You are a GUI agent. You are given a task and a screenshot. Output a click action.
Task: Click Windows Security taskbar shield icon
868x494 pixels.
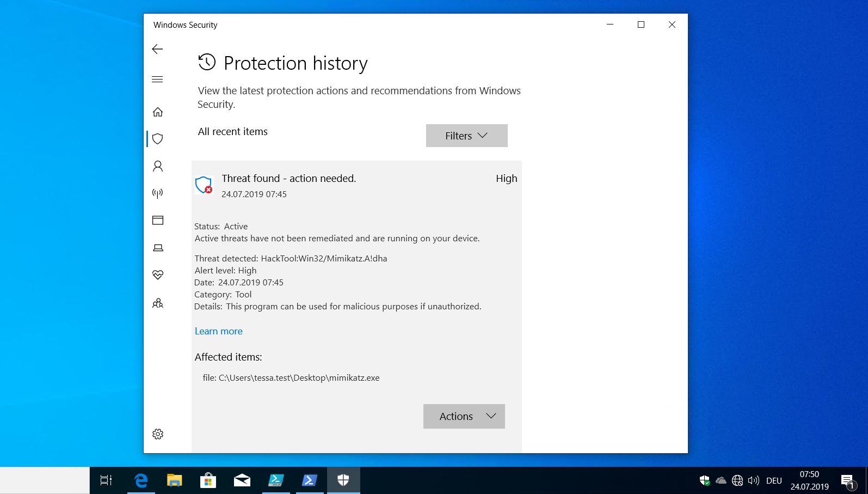tap(343, 480)
